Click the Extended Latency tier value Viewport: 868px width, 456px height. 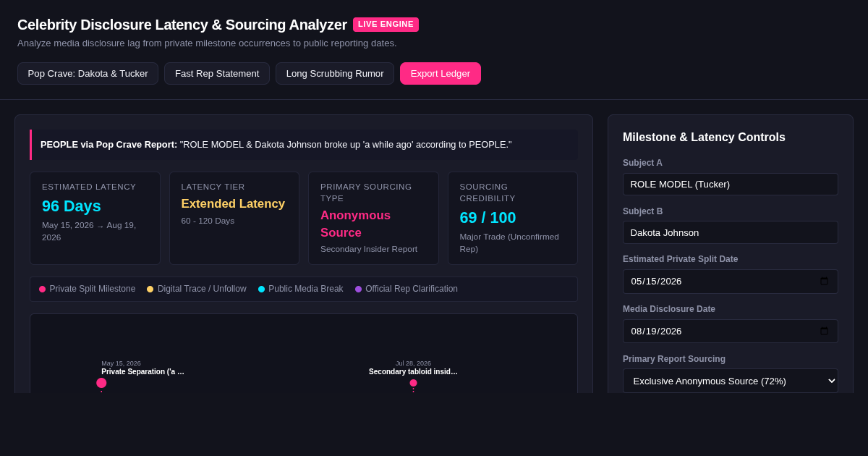(233, 204)
